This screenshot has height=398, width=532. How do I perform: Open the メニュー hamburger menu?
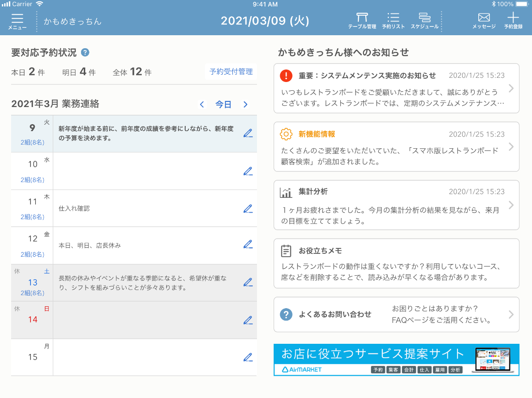pyautogui.click(x=17, y=21)
